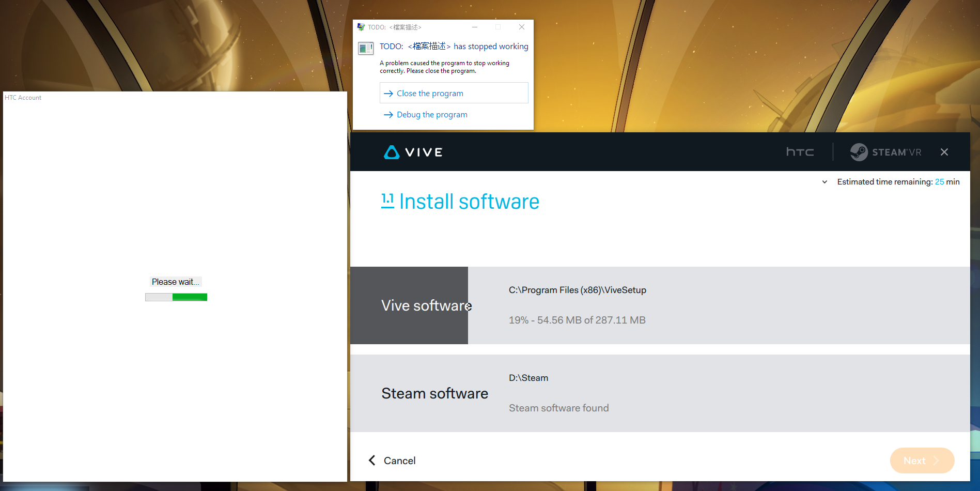Select the Vive software section
The width and height of the screenshot is (980, 491).
(426, 305)
